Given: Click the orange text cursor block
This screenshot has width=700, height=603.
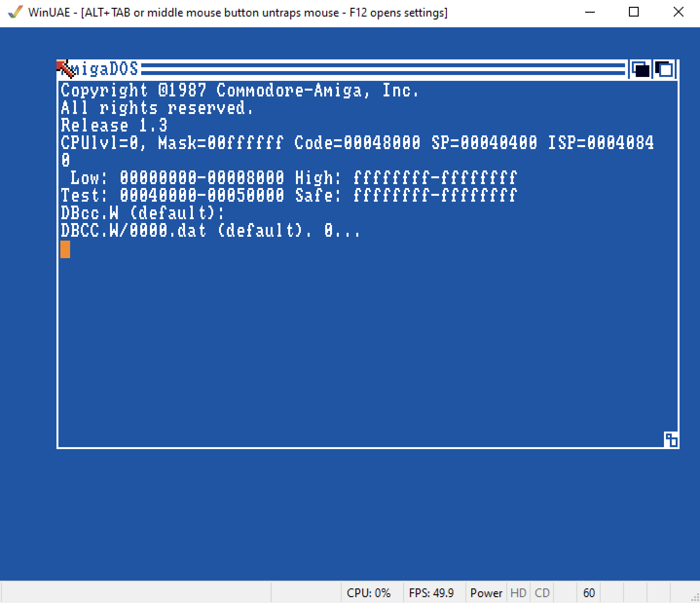Looking at the screenshot, I should 65,249.
